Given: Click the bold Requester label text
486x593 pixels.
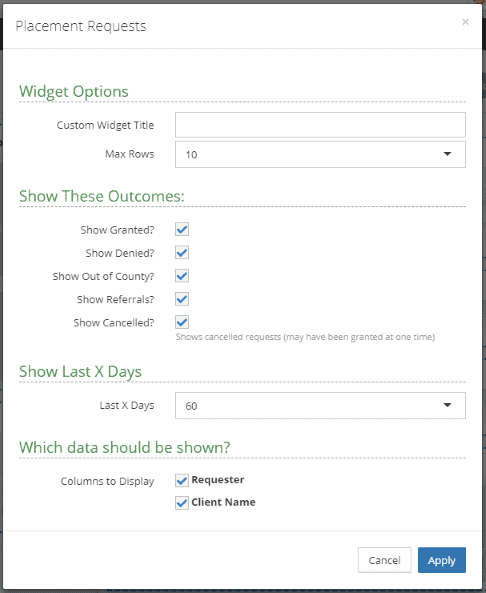Looking at the screenshot, I should (x=217, y=480).
